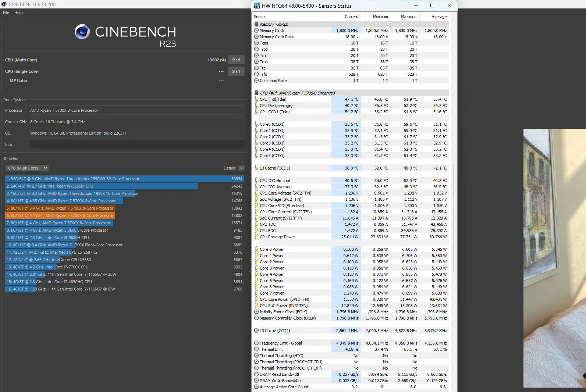
Task: Click the CPU Package Power lightning icon
Action: click(x=256, y=237)
